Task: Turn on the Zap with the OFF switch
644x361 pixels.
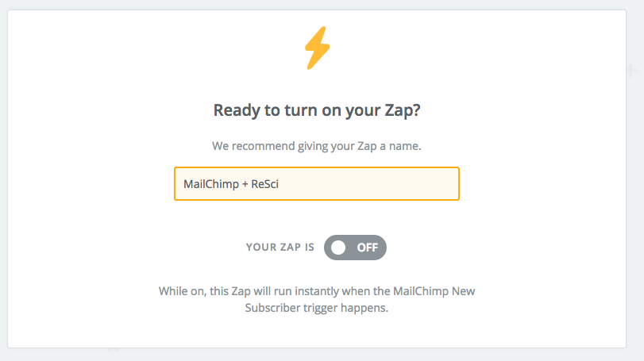Action: 355,248
